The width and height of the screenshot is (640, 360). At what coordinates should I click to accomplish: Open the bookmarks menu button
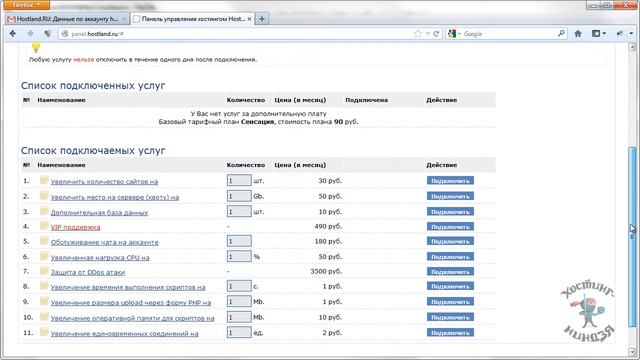pos(599,34)
